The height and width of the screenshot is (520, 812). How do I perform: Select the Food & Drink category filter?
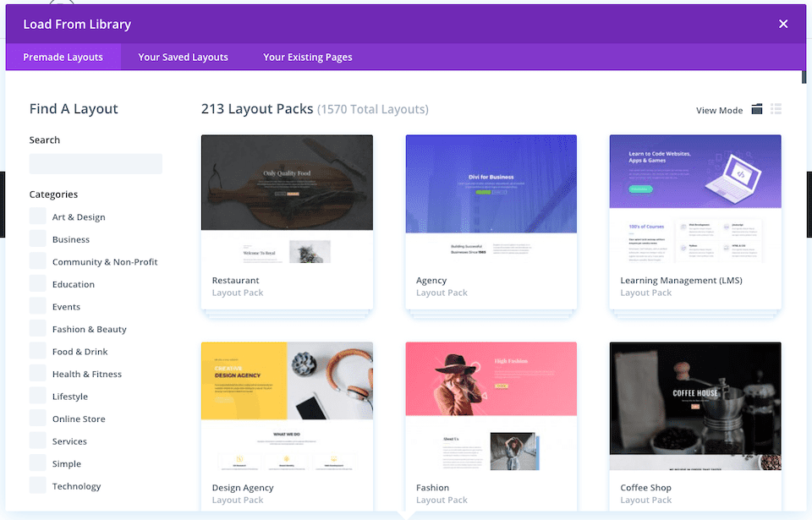37,351
